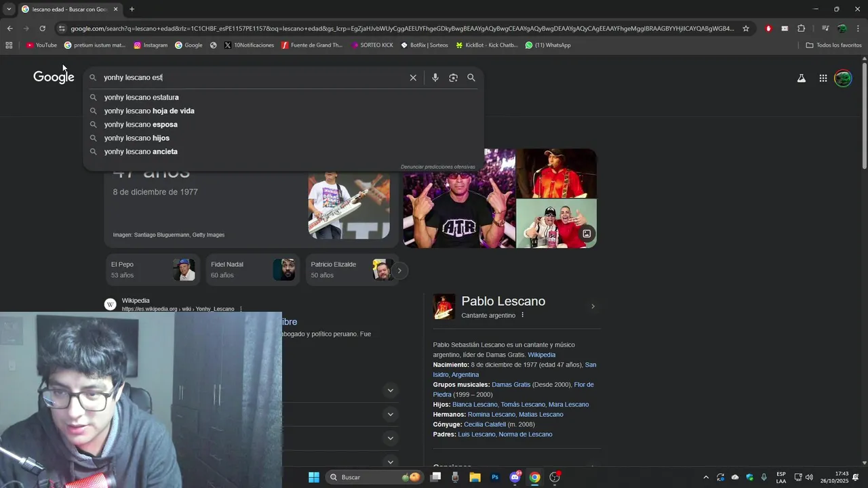Open Windows Start menu
The image size is (868, 488).
coord(314,477)
